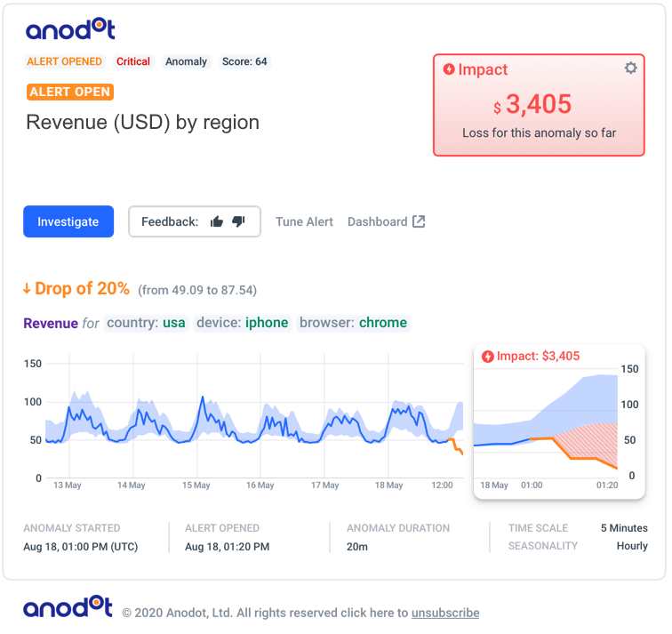
Task: Click the device: iphone filter tag
Action: click(242, 323)
